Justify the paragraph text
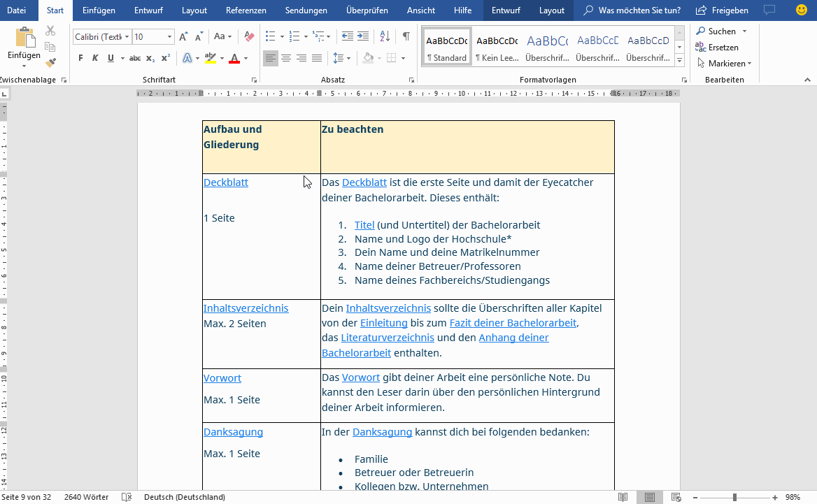 tap(317, 58)
